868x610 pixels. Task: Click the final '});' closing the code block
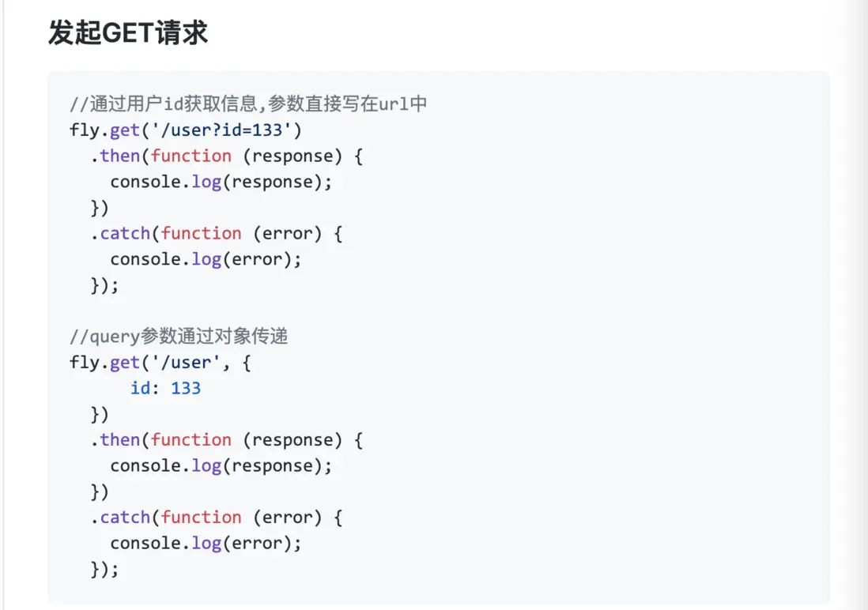tap(104, 569)
